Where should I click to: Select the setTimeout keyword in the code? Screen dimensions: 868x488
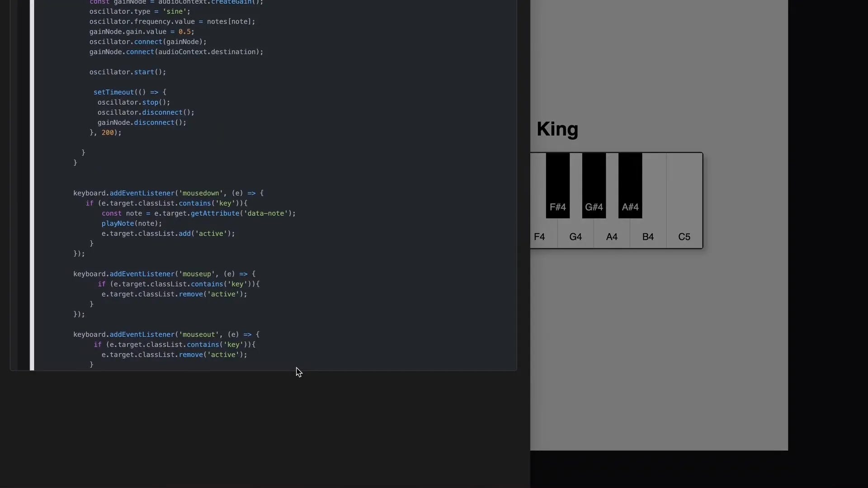click(x=114, y=92)
